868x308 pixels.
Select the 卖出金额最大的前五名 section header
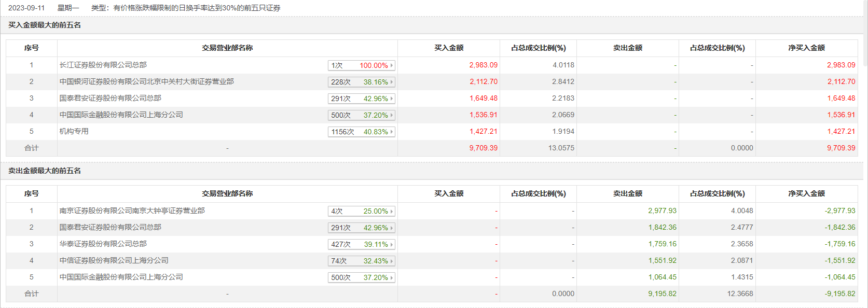pyautogui.click(x=45, y=171)
